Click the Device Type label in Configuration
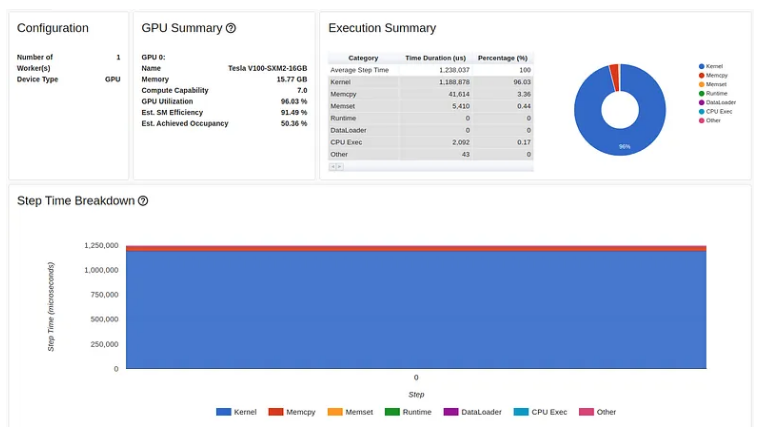Viewport: 762px width, 440px height. point(37,79)
